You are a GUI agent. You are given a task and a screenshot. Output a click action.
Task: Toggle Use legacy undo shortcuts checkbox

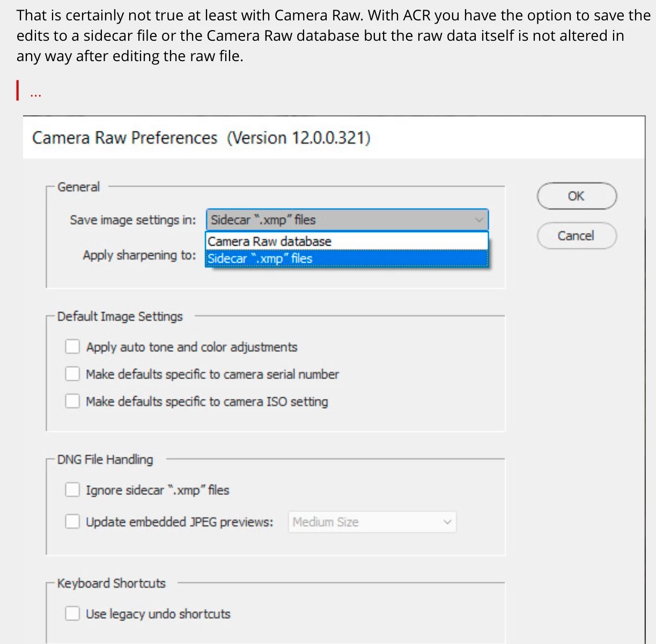(x=72, y=613)
